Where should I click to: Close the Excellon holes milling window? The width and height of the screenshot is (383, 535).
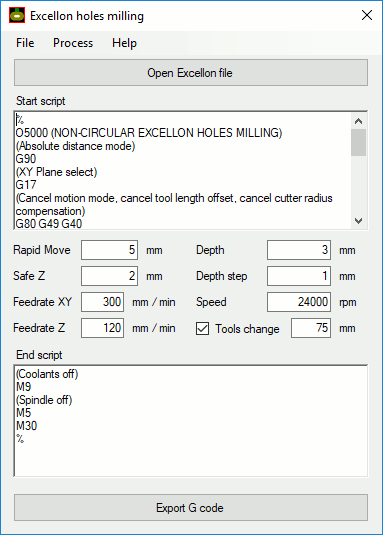[x=367, y=15]
